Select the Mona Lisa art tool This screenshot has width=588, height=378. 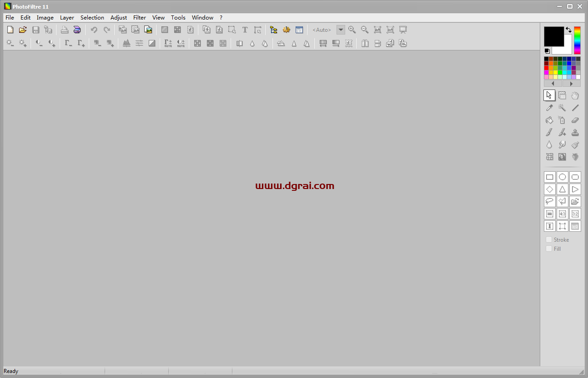[x=562, y=157]
